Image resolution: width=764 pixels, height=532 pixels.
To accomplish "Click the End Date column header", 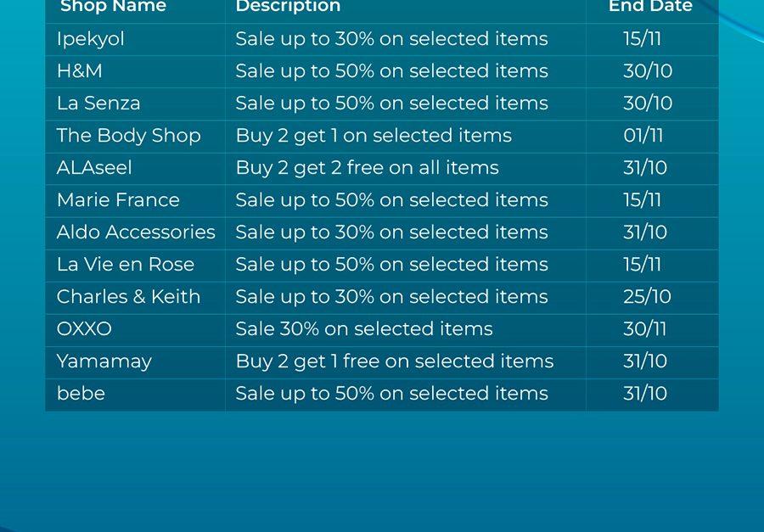I will pos(650,6).
